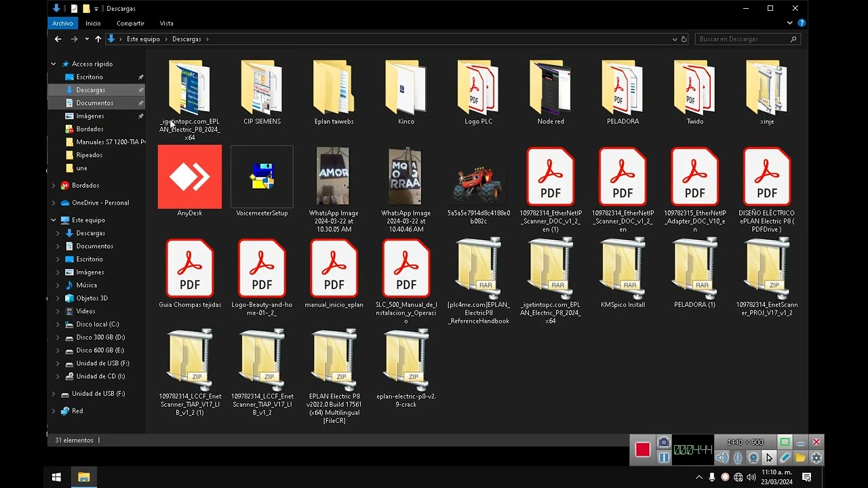Open the address bar history dropdown
The height and width of the screenshot is (488, 868).
tap(674, 39)
